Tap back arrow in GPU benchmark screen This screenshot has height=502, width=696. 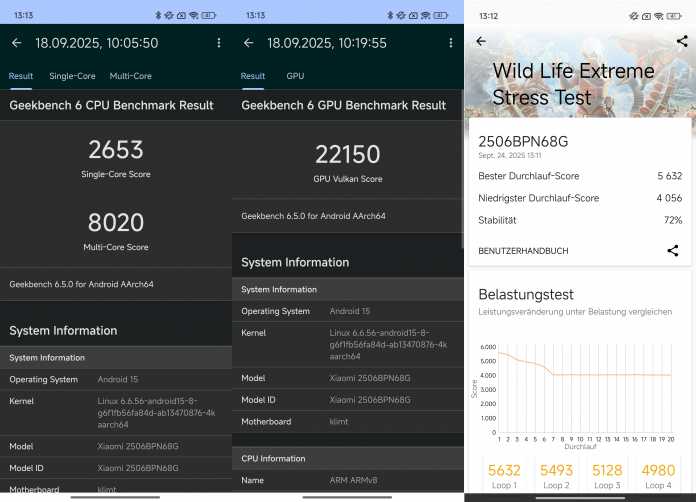(x=249, y=43)
